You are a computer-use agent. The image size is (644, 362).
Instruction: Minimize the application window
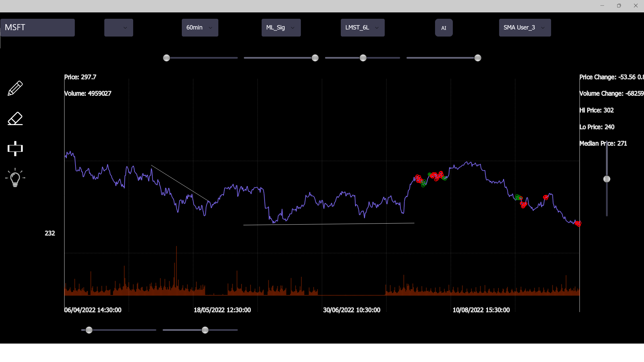click(602, 6)
